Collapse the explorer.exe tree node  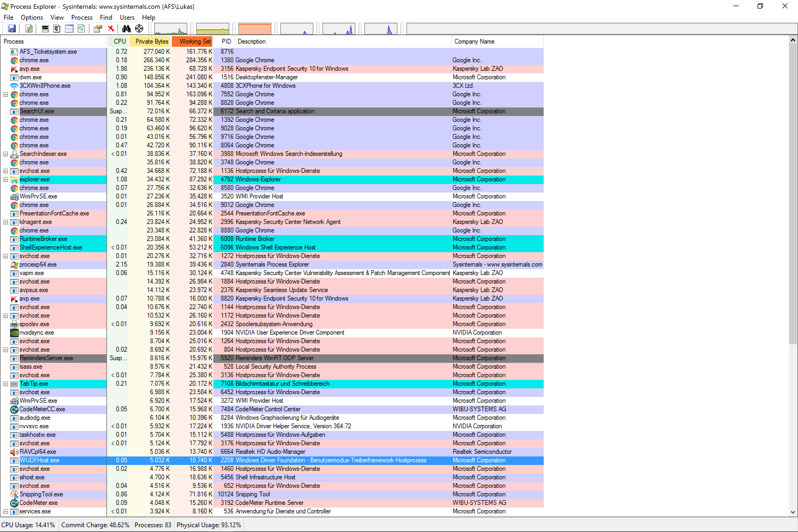tap(5, 180)
